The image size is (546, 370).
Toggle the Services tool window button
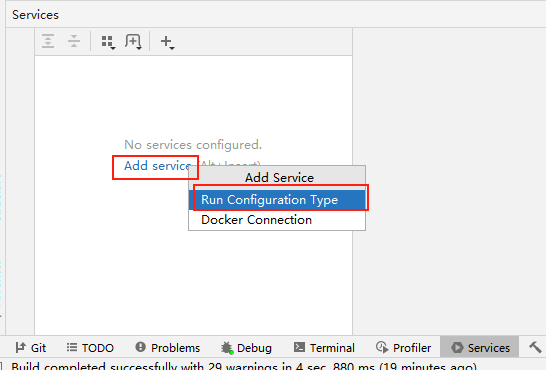tap(480, 347)
